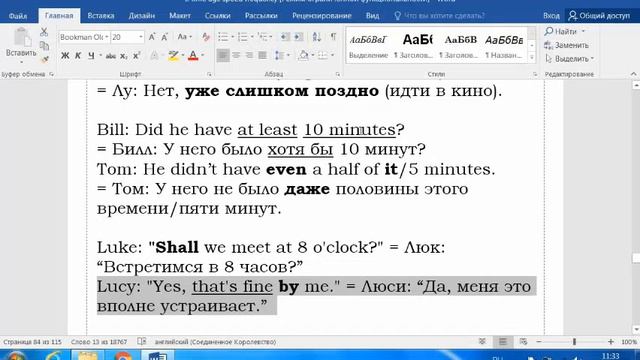Switch to the Рецензирование tab
Screen dimensions: 640x360
click(x=322, y=16)
